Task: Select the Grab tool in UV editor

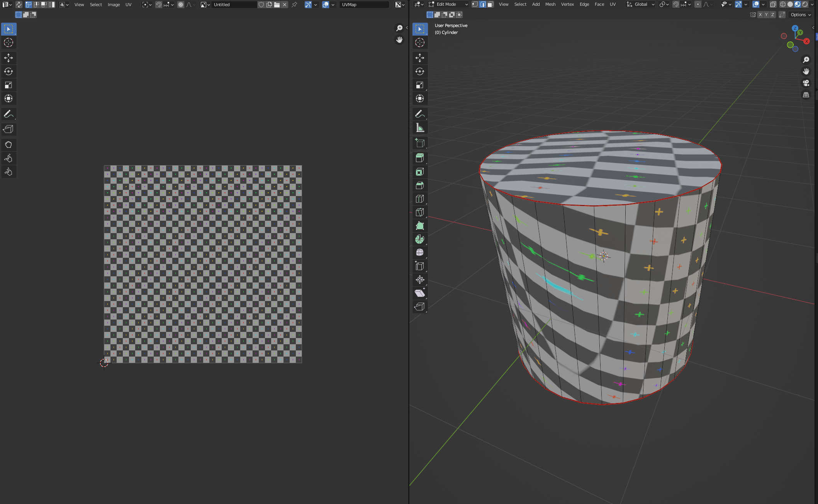Action: click(x=8, y=145)
